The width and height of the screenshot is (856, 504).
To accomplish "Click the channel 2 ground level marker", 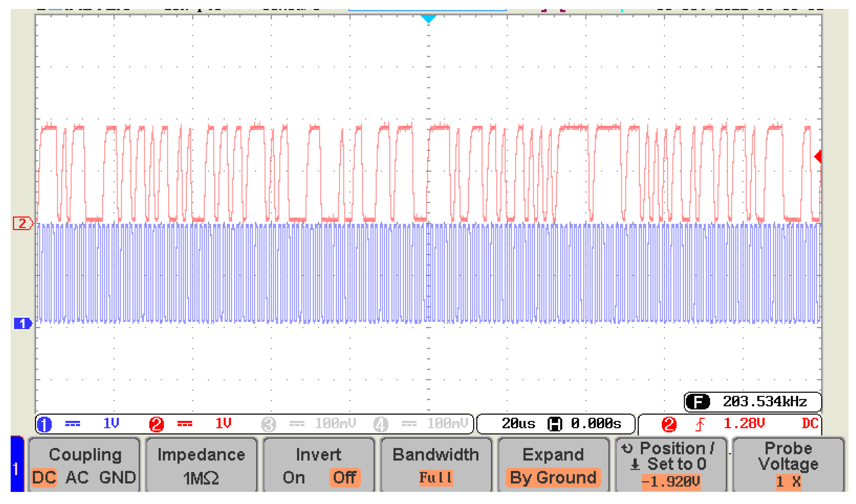I will 22,223.
